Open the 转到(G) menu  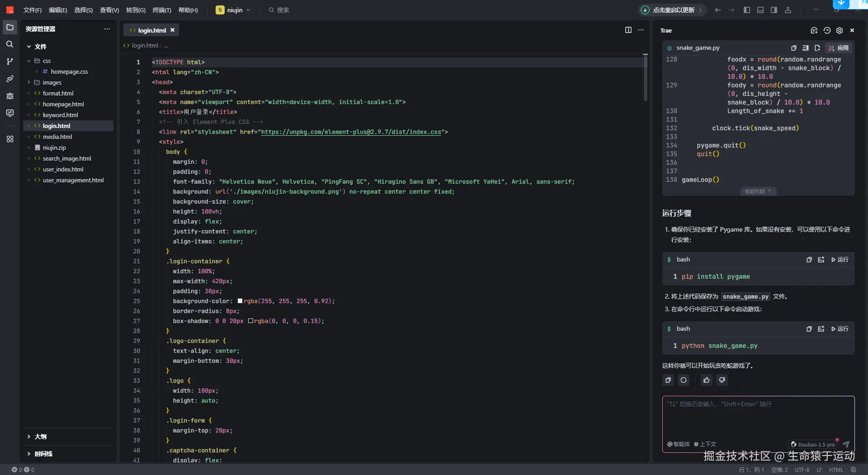pos(136,10)
